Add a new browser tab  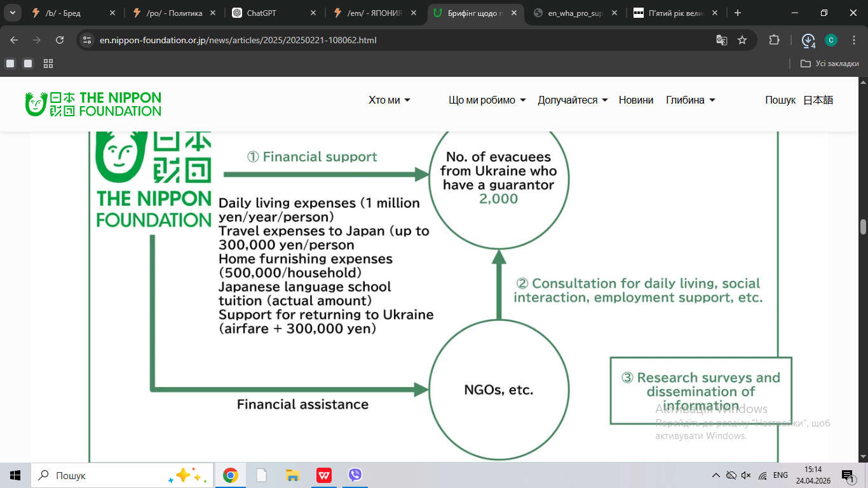[x=738, y=13]
